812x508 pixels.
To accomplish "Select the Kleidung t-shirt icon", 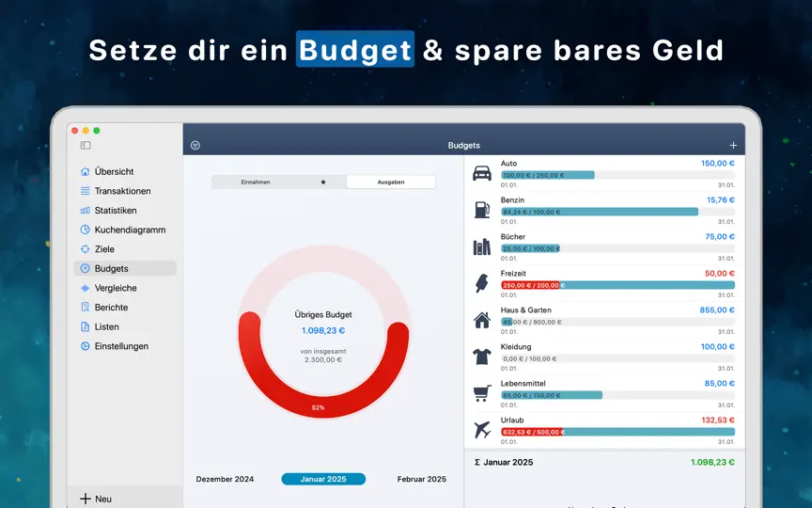I will click(482, 357).
